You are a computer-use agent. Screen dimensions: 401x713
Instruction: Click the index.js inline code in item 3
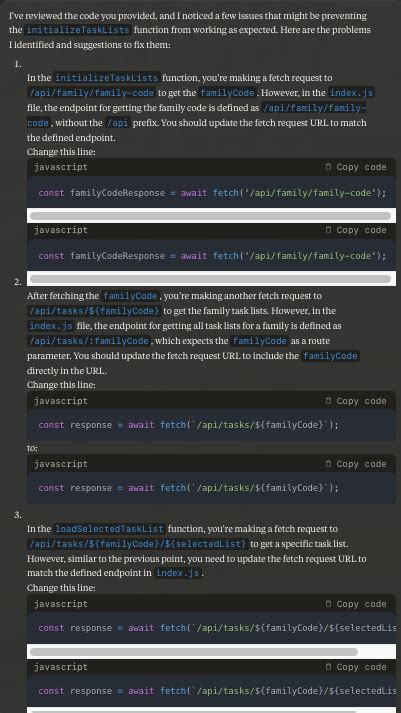tap(177, 573)
